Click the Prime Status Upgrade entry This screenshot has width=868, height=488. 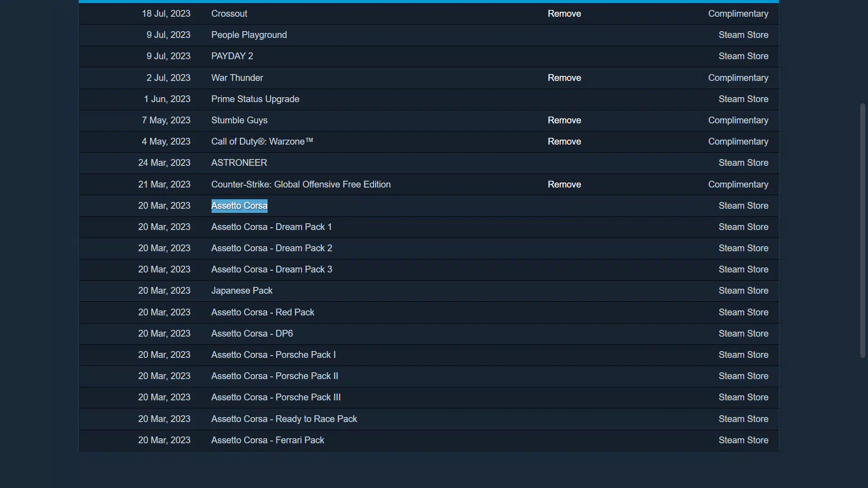tap(255, 99)
